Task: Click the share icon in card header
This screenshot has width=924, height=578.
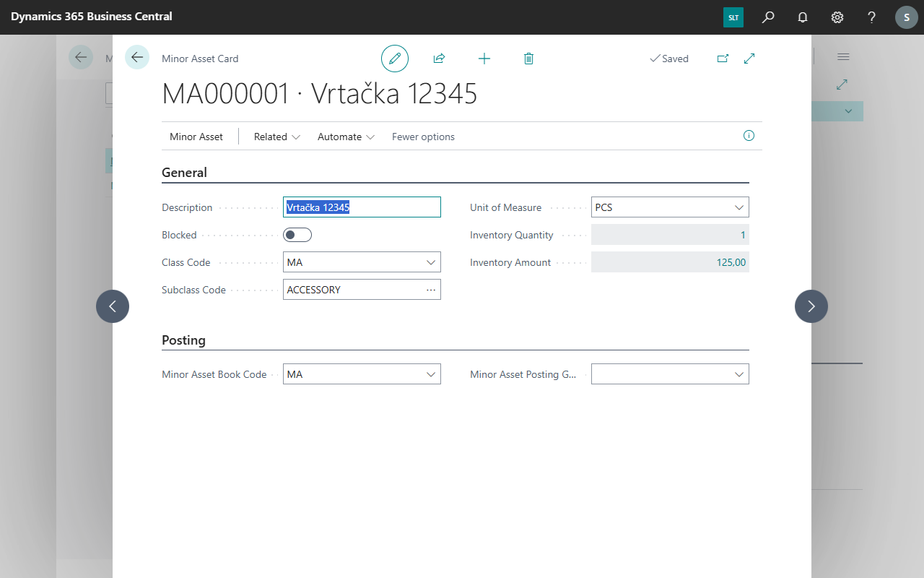Action: (439, 59)
